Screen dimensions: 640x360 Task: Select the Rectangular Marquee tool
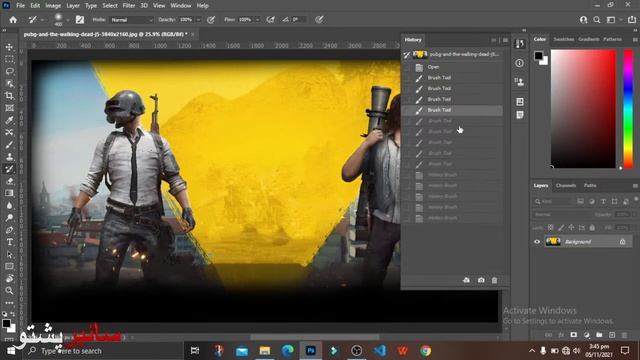[9, 59]
